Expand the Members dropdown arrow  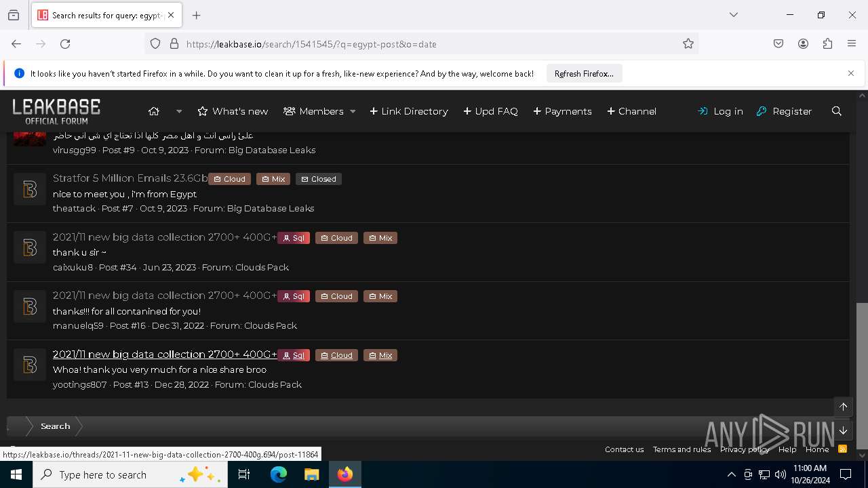[x=353, y=111]
